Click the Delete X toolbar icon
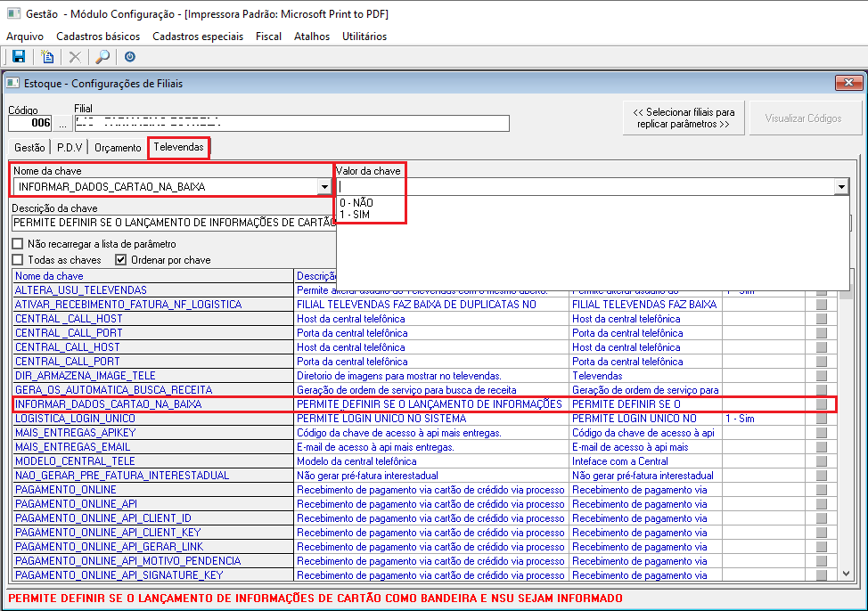Screen dimensions: 868x611 coord(76,57)
